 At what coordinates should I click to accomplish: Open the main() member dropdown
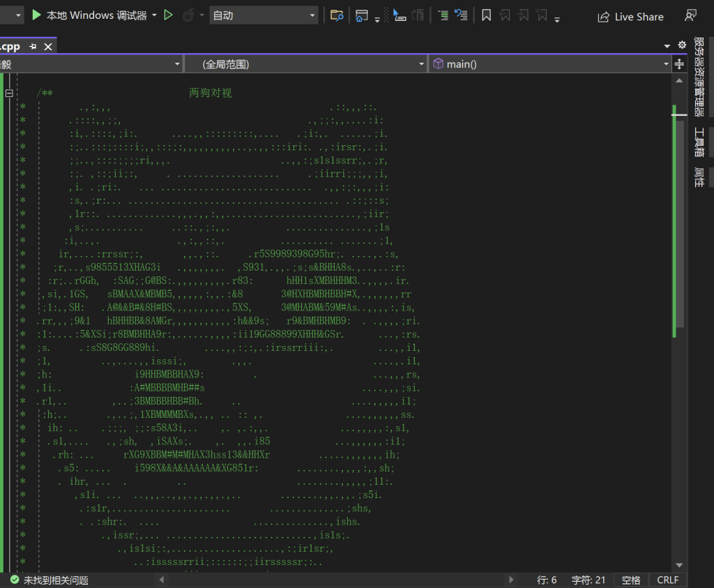(x=550, y=64)
